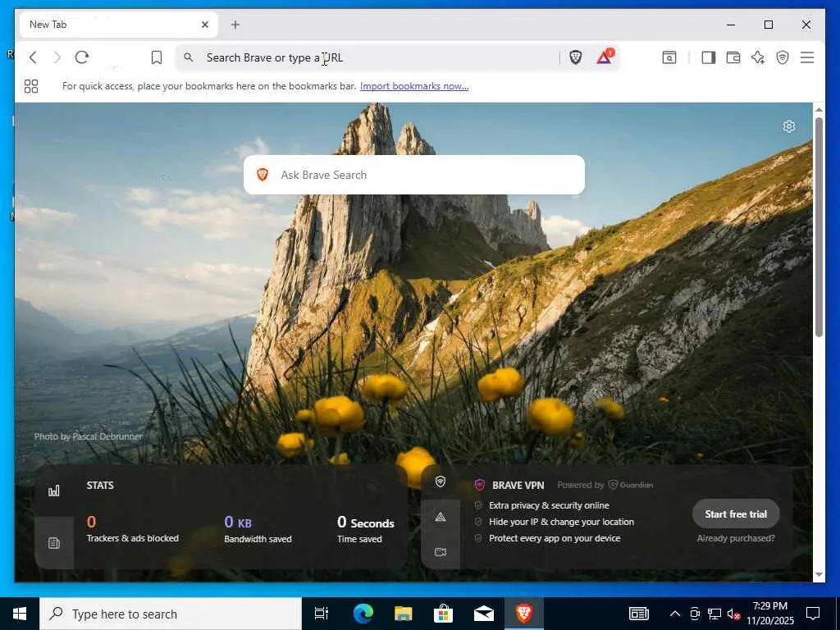
Task: Open Microsoft Store from taskbar
Action: pyautogui.click(x=443, y=614)
